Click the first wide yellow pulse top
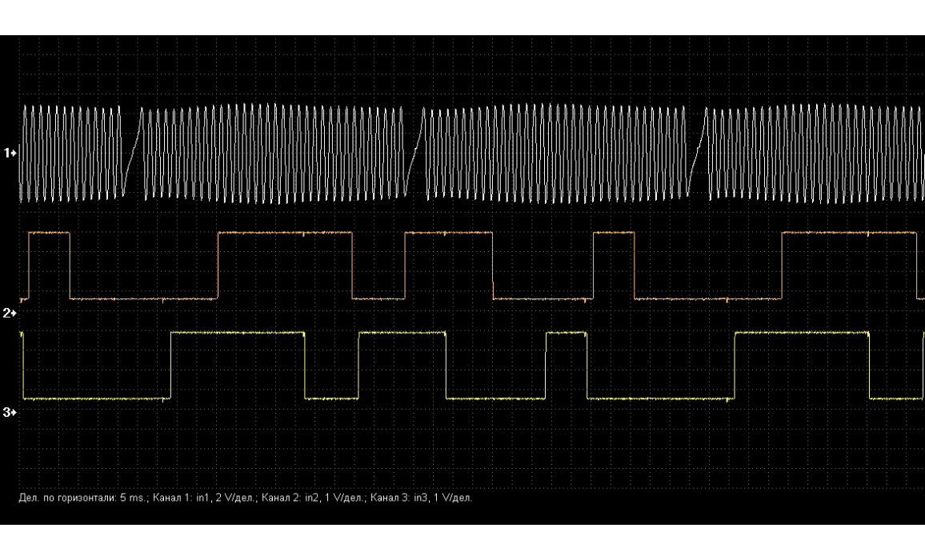Viewport: 925px width, 560px height. tap(238, 332)
